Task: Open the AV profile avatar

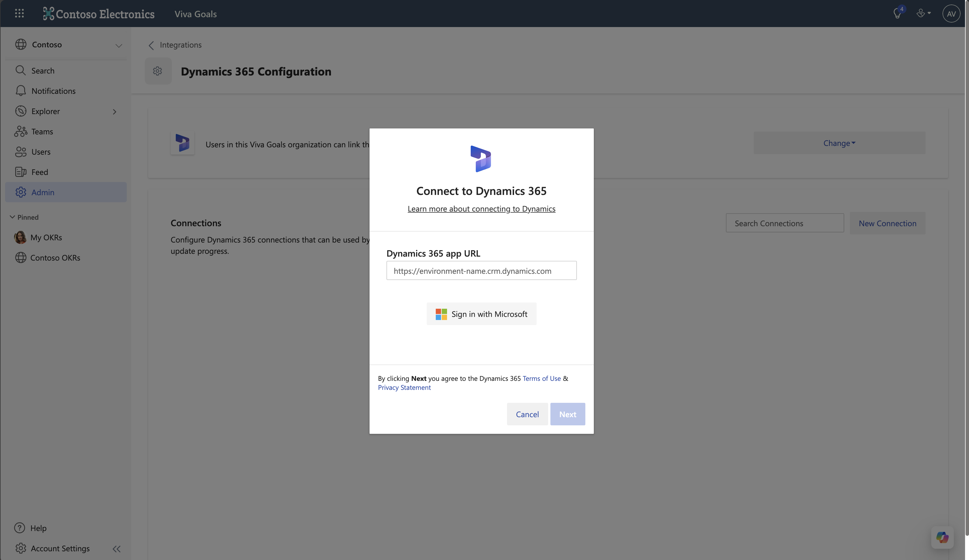Action: (x=951, y=14)
